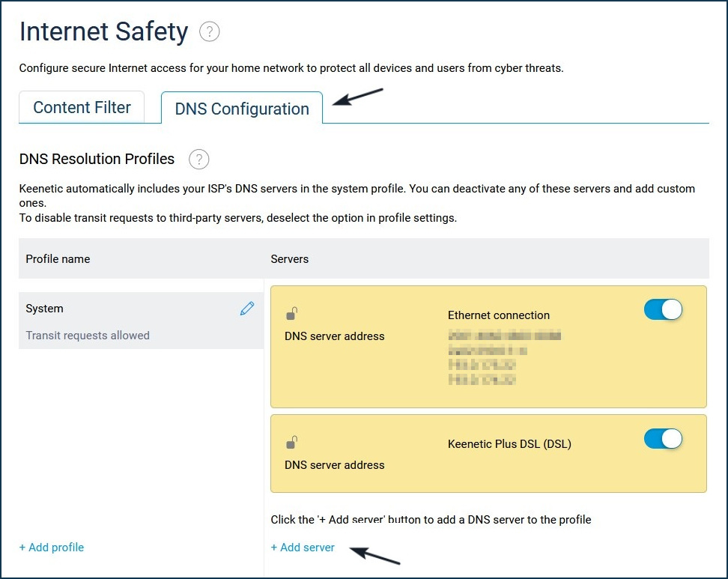Click the DNS Resolution Profiles heading
This screenshot has height=579, width=728.
97,159
